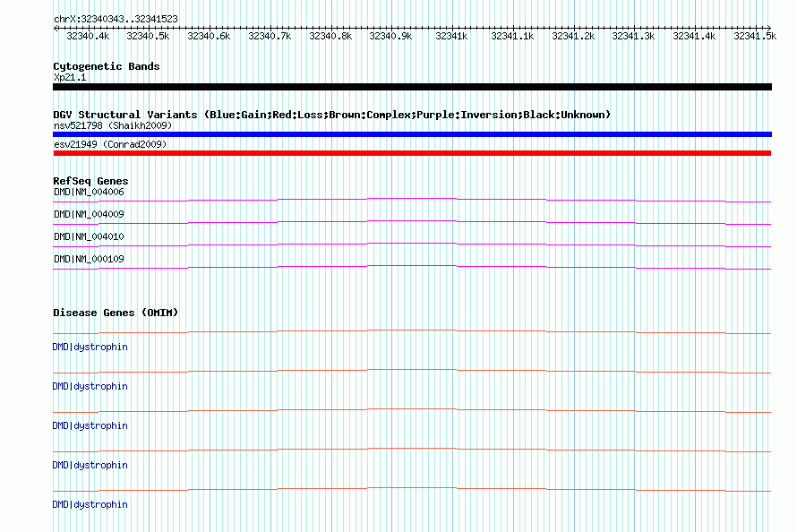Viewport: 797px width, 532px height.
Task: Click the DMD|NM_004006 transcript label
Action: pos(89,192)
